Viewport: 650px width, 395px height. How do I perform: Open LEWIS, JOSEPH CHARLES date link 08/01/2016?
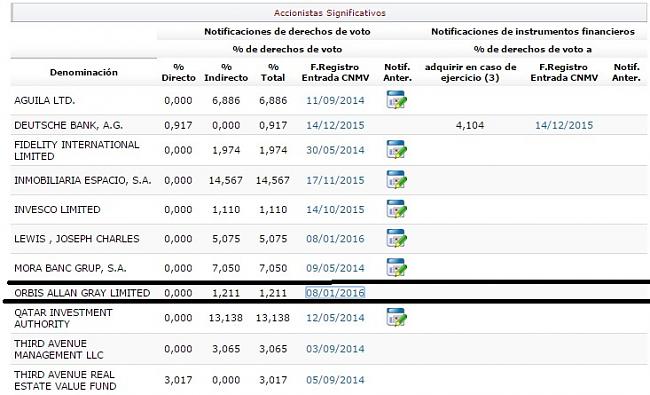pyautogui.click(x=335, y=239)
